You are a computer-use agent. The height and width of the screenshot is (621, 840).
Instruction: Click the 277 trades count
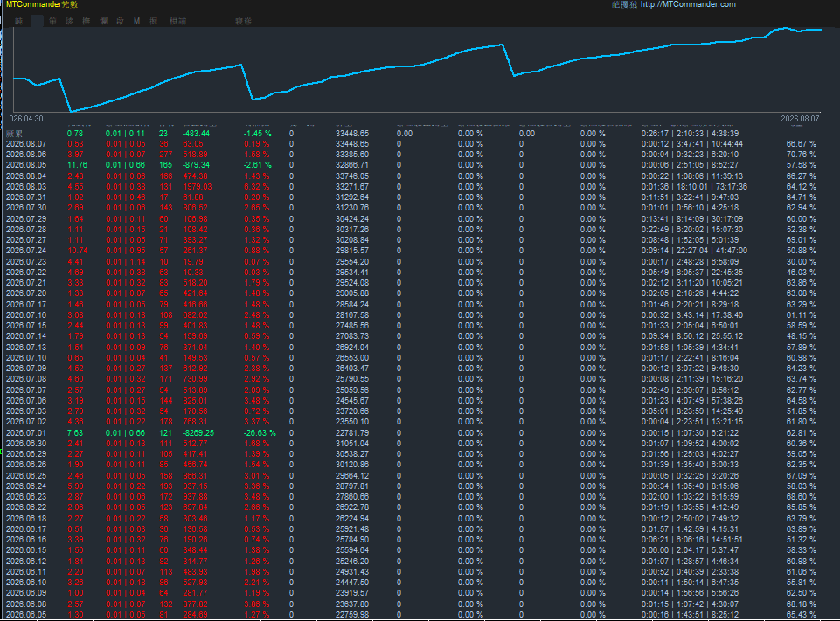pos(165,155)
